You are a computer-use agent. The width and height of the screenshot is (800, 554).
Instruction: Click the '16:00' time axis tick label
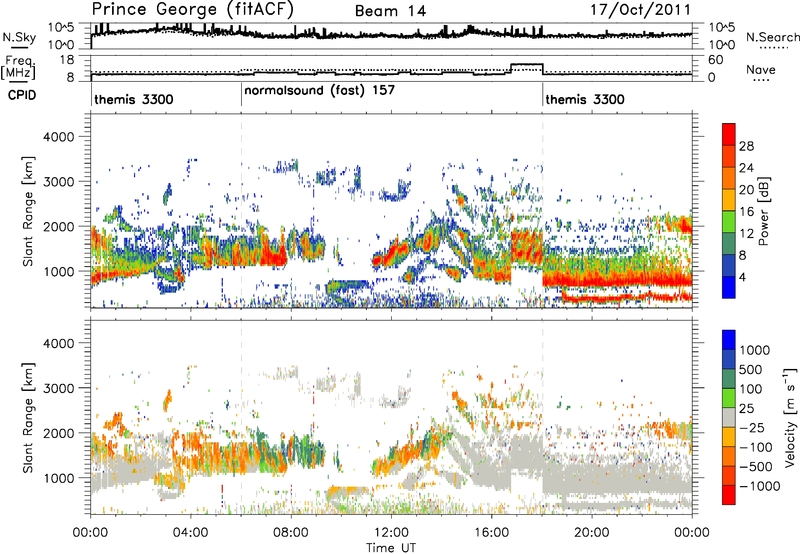click(x=491, y=533)
